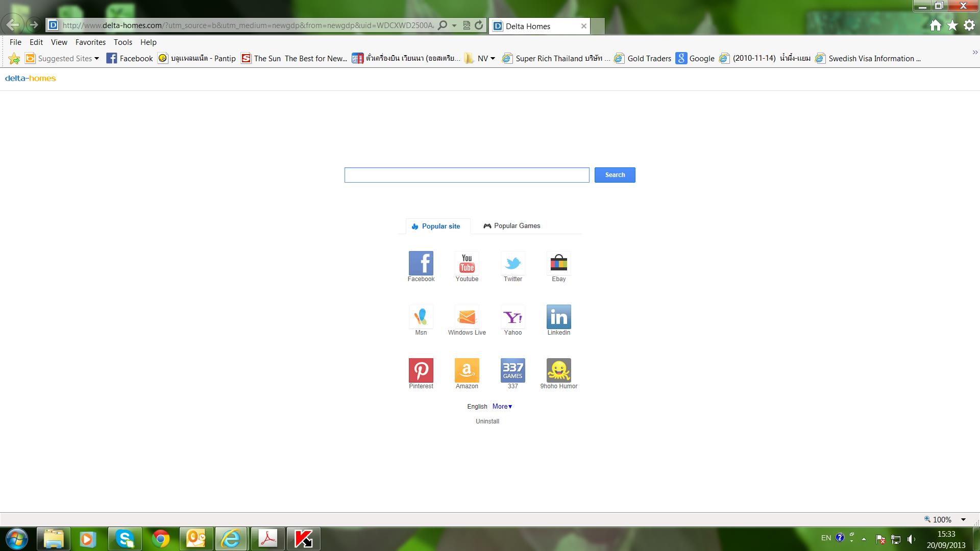Expand the Suggested Sites dropdown
This screenshot has width=980, height=551.
click(x=96, y=59)
